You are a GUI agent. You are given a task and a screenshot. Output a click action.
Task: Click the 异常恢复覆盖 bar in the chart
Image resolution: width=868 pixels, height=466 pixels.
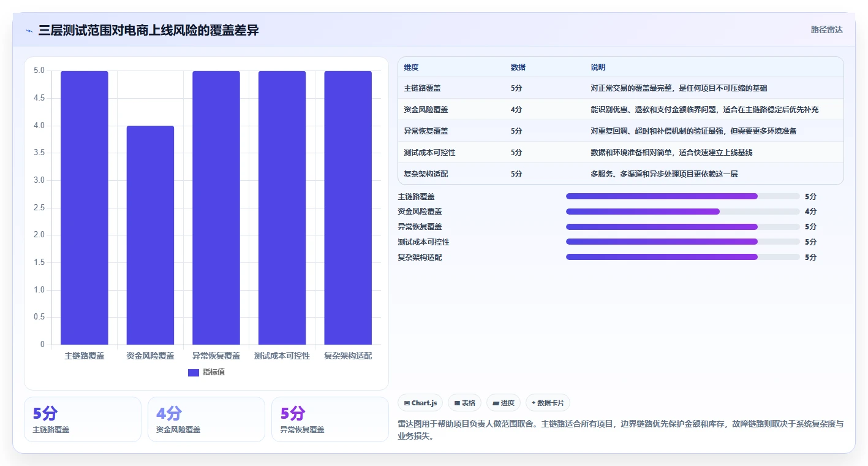point(216,208)
